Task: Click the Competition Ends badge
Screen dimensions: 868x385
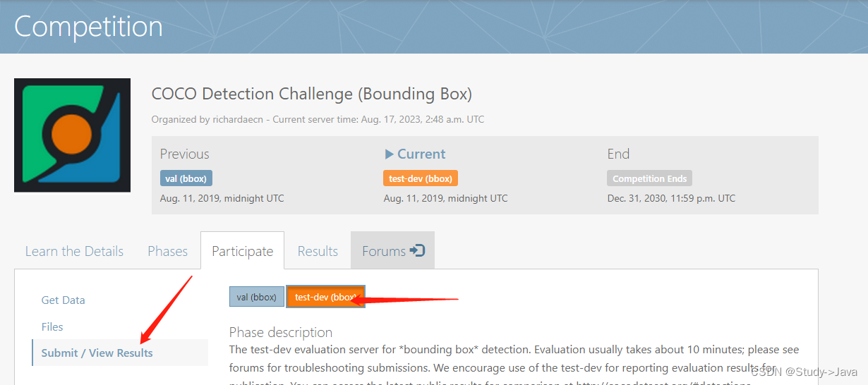Action: 649,178
